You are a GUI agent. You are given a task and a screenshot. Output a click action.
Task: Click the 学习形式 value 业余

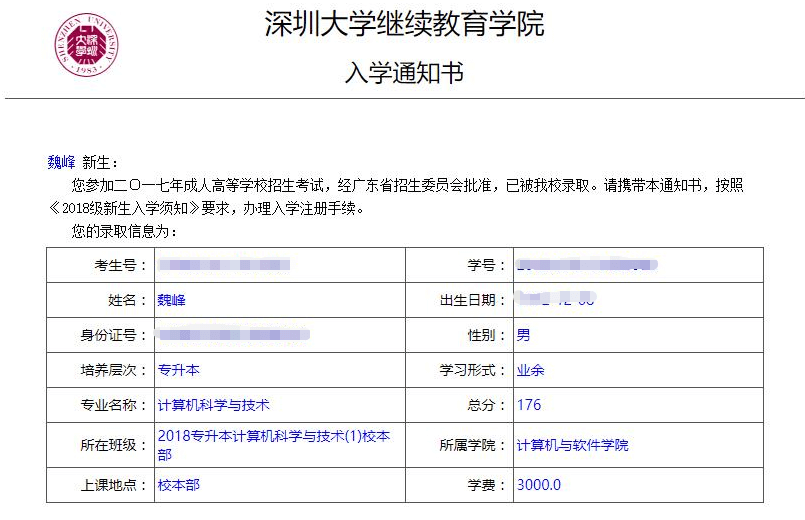coord(530,370)
